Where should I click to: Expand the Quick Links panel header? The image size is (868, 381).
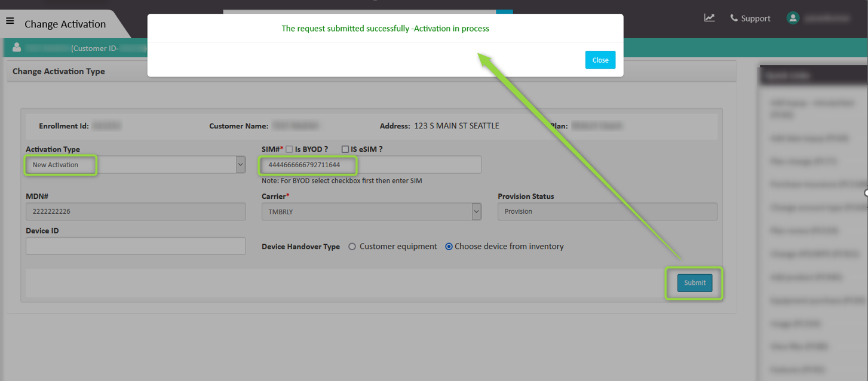812,75
